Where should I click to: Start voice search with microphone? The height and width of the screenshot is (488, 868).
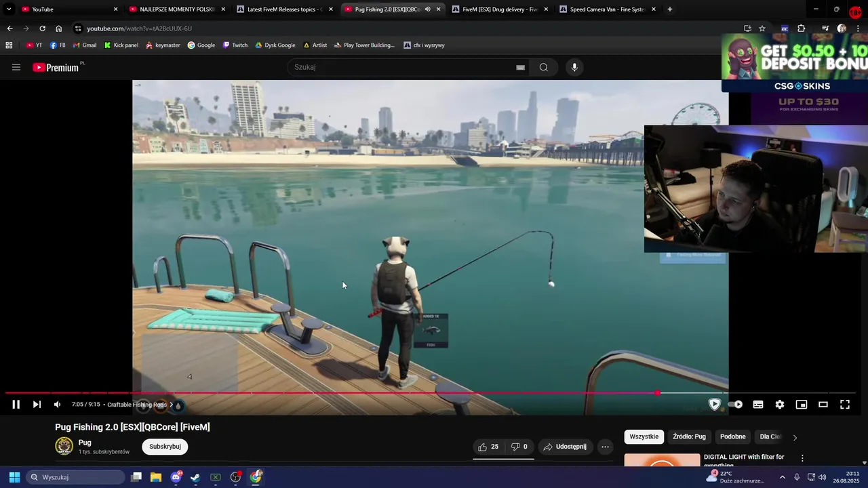pos(574,67)
